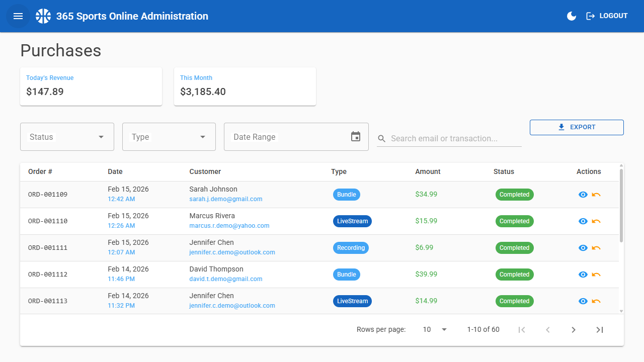
Task: Open the calendar picker icon
Action: pyautogui.click(x=356, y=137)
